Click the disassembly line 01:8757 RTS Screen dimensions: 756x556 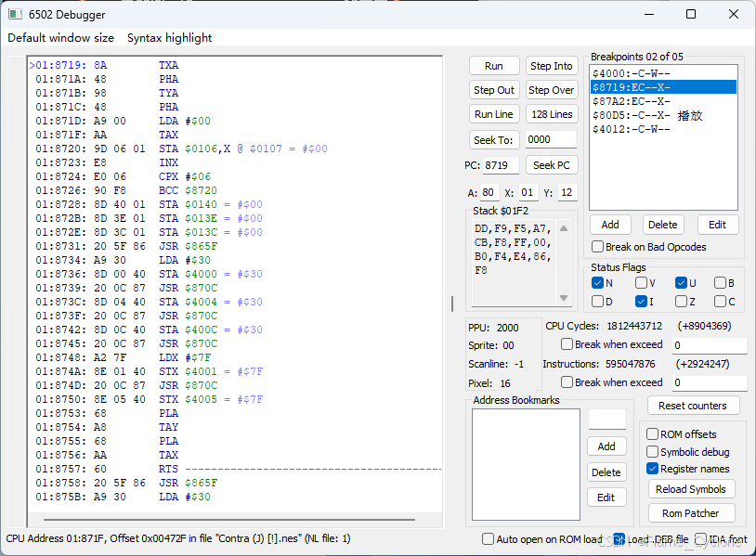(235, 469)
